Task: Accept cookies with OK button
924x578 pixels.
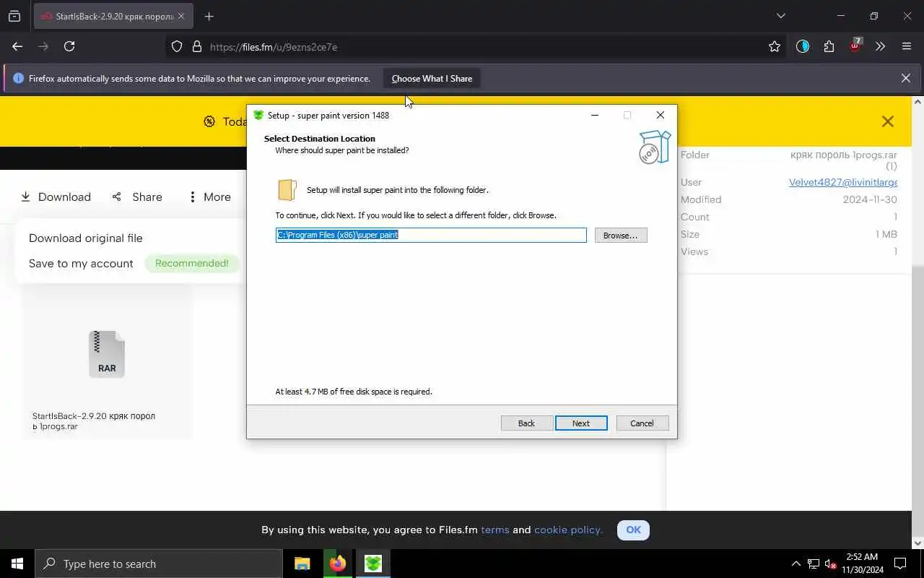Action: point(633,530)
